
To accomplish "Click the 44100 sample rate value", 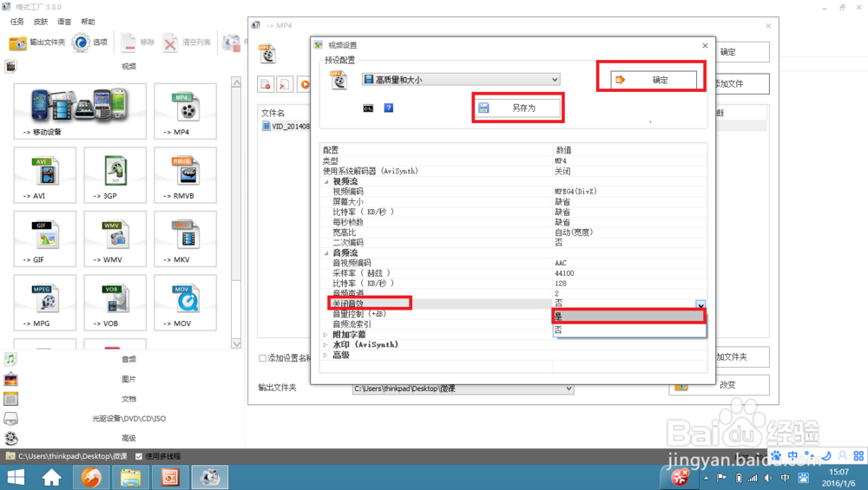I will tap(564, 273).
